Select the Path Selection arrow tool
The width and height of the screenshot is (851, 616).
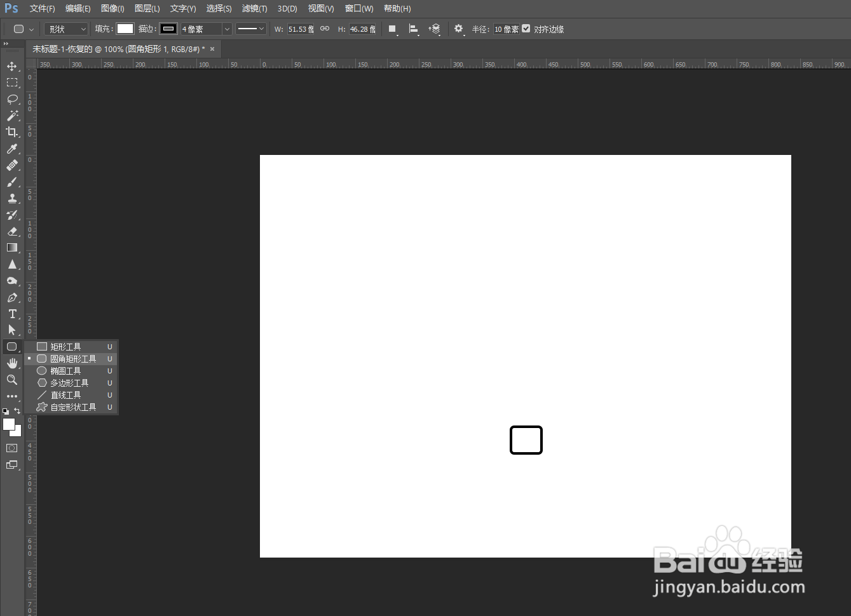12,330
